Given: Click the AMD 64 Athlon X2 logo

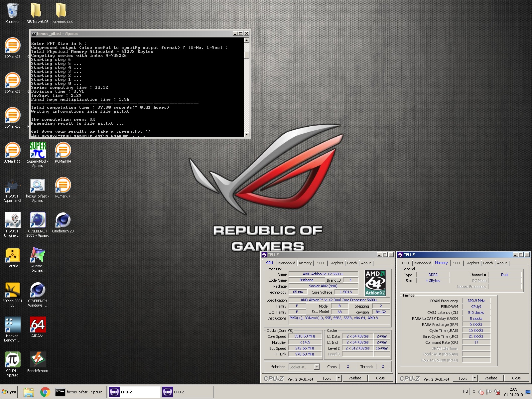Looking at the screenshot, I should [x=375, y=283].
